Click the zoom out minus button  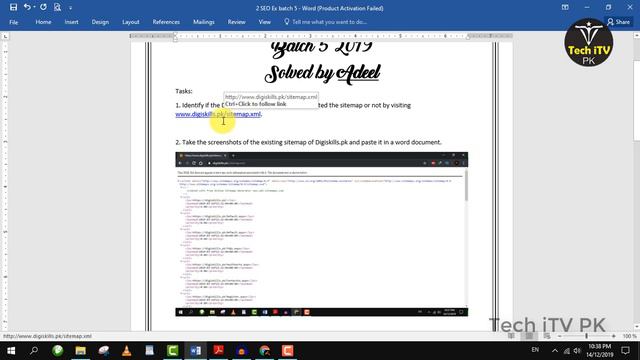click(560, 336)
